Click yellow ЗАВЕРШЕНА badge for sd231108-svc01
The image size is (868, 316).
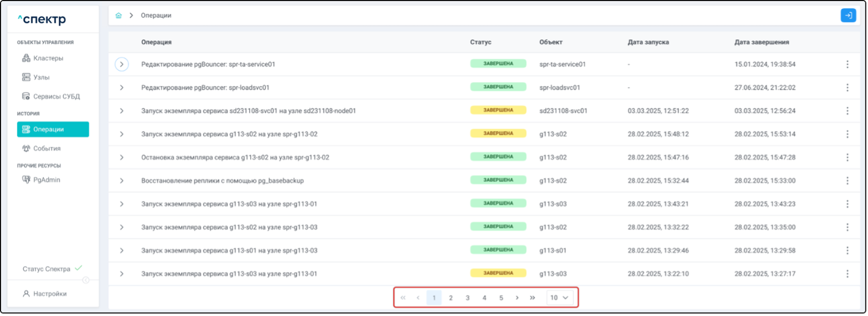(x=498, y=110)
